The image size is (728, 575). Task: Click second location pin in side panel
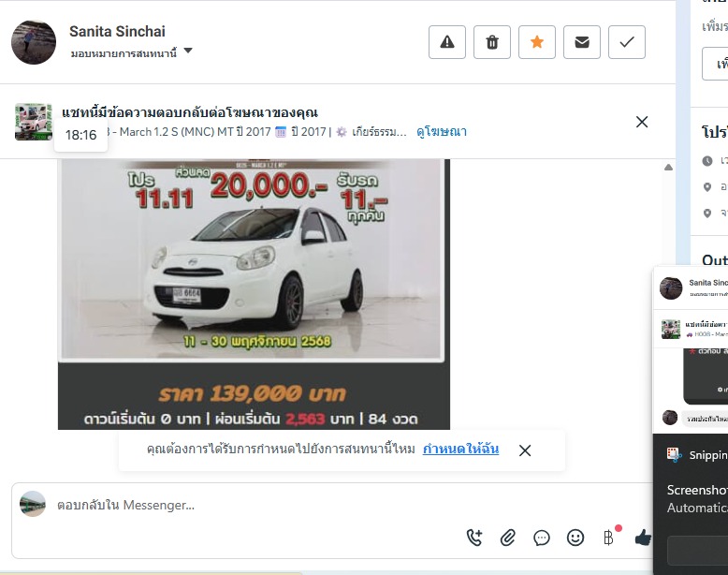tap(707, 213)
